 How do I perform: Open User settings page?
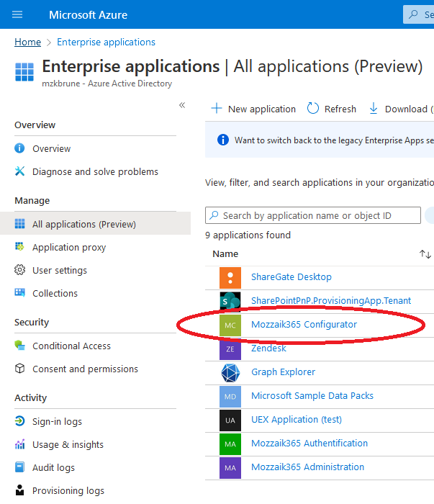[x=60, y=270]
